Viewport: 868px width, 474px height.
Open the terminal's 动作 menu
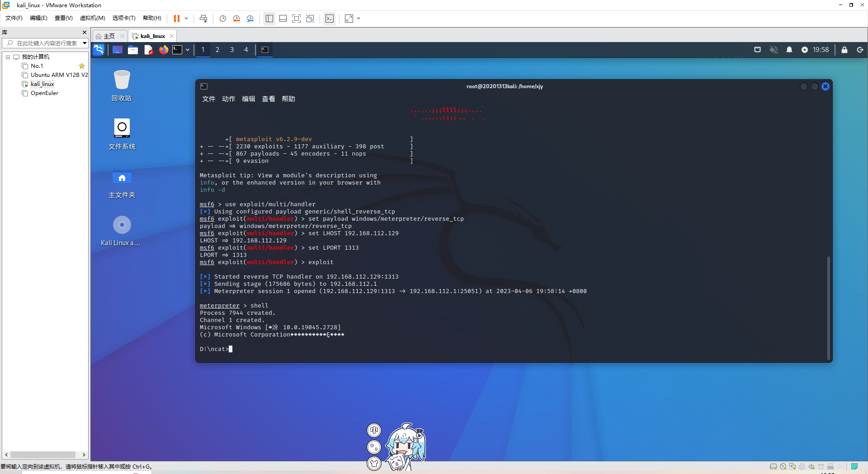pos(229,99)
